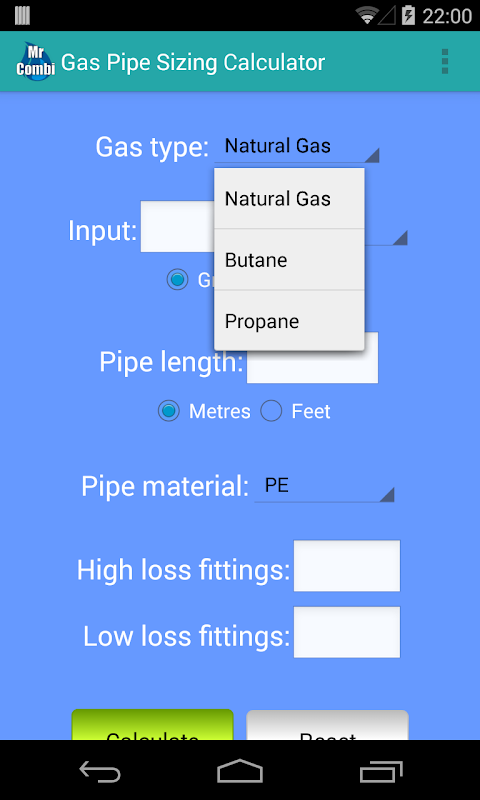480x800 pixels.
Task: Choose Natural Gas in the dropdown list
Action: pyautogui.click(x=289, y=198)
